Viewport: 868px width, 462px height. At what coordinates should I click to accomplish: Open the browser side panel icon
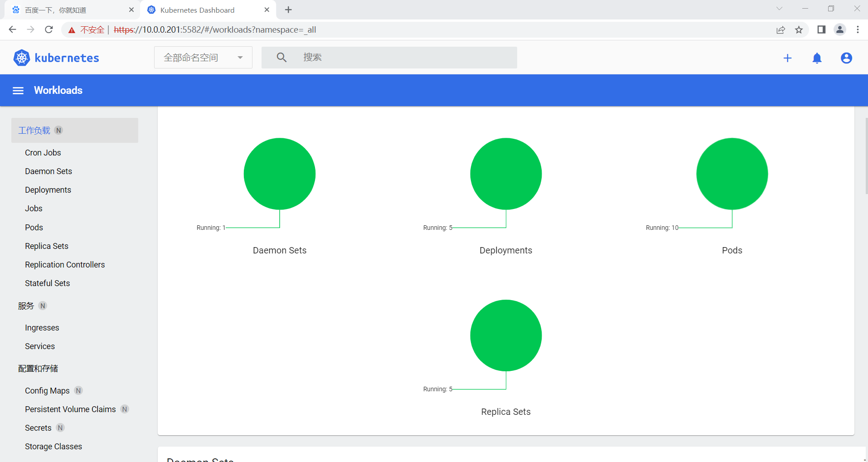(821, 30)
